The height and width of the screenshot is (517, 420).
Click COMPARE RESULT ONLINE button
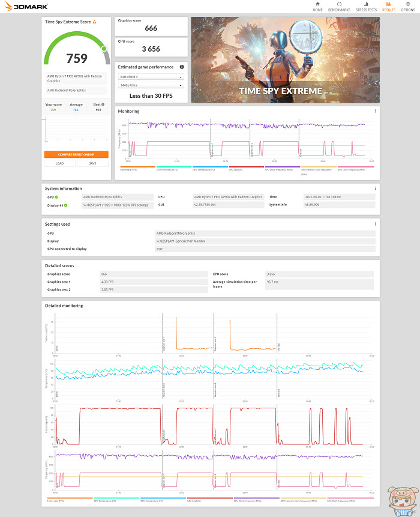click(76, 154)
